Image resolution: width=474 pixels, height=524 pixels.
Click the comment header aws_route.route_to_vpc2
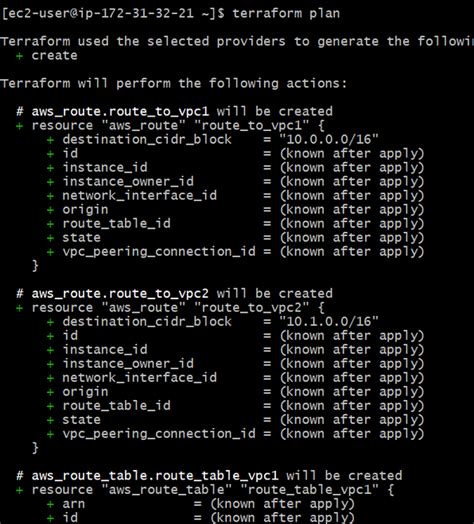(x=120, y=293)
